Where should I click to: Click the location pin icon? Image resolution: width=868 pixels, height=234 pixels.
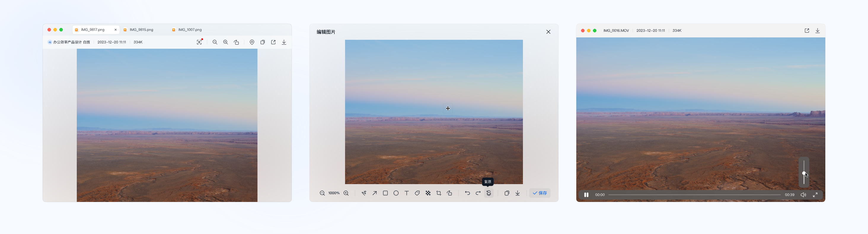[x=252, y=42]
